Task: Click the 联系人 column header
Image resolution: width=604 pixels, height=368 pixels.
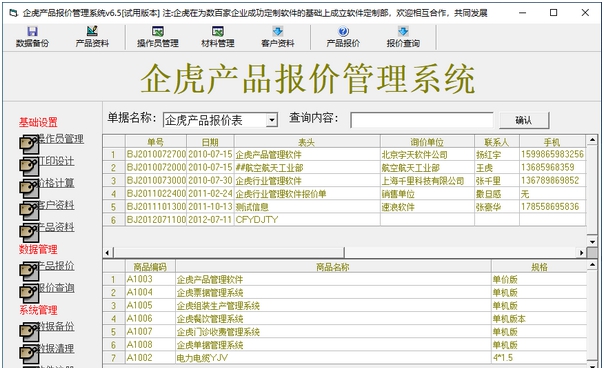Action: [x=497, y=142]
